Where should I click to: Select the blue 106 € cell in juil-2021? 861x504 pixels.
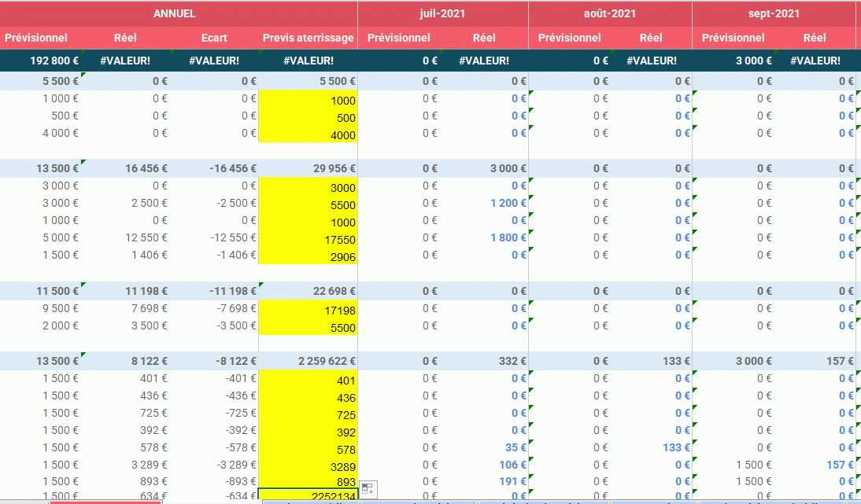coord(485,465)
